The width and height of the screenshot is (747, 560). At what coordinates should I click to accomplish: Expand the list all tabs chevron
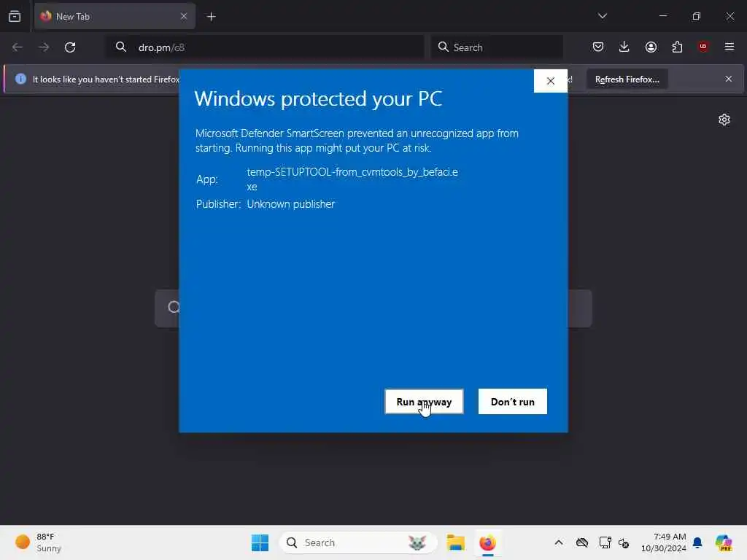coord(603,16)
